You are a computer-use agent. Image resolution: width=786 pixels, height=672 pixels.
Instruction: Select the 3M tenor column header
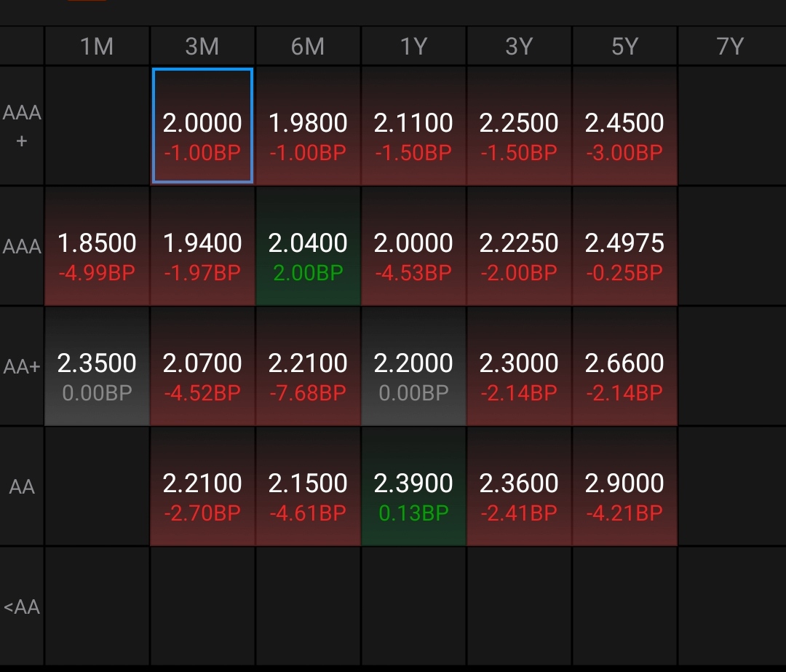[202, 47]
